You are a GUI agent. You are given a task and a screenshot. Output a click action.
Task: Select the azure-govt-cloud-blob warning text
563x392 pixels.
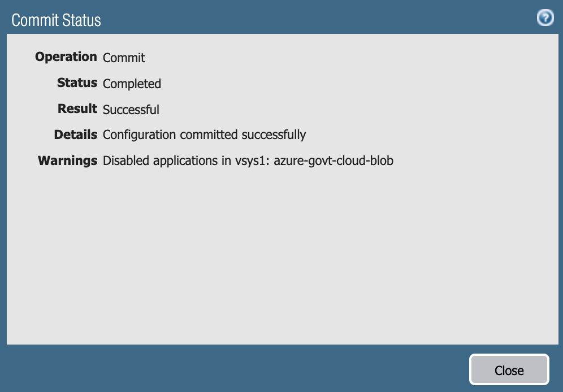click(334, 160)
